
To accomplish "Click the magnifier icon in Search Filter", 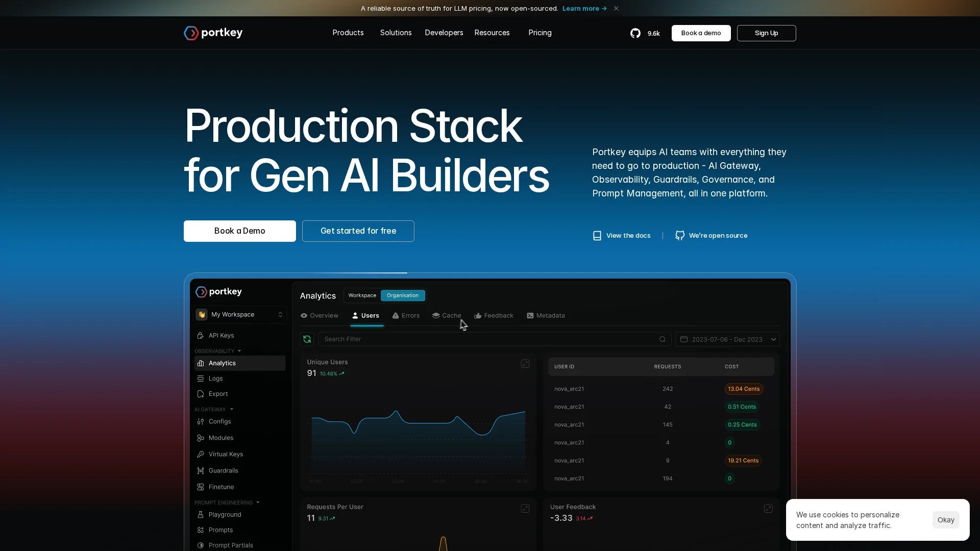I will pos(663,339).
